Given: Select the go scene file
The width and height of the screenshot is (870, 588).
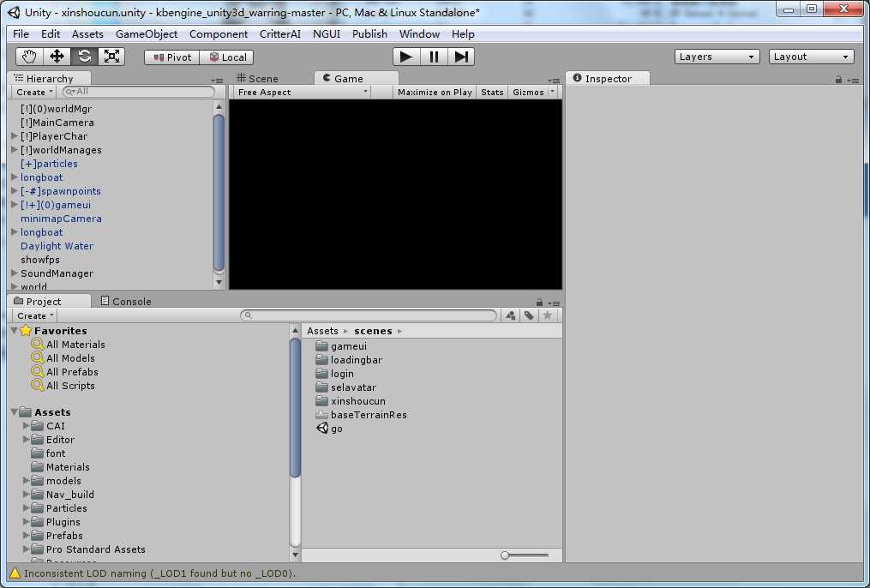Looking at the screenshot, I should tap(330, 429).
